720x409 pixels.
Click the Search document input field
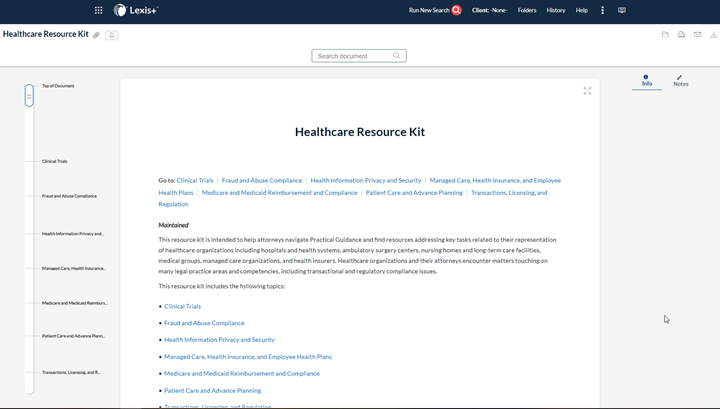[x=359, y=56]
